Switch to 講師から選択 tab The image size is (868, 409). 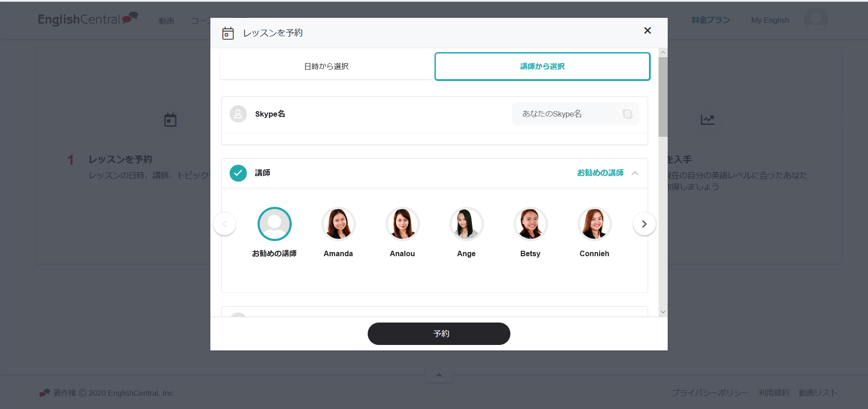point(542,66)
